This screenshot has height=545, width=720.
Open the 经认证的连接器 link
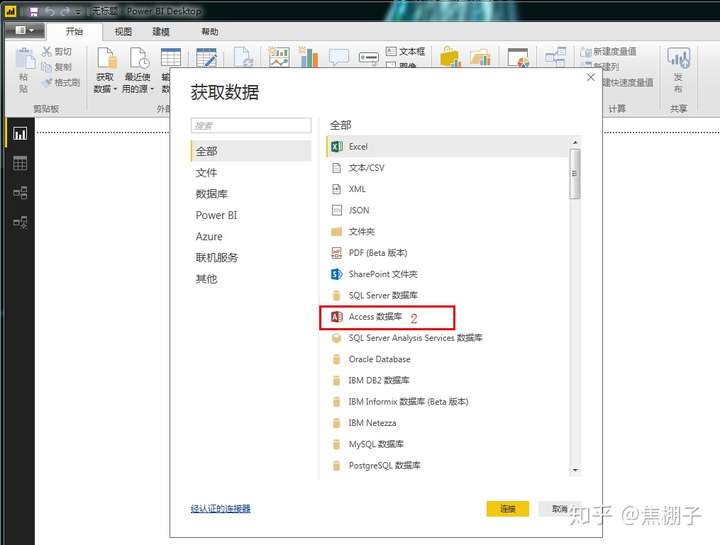click(x=220, y=508)
